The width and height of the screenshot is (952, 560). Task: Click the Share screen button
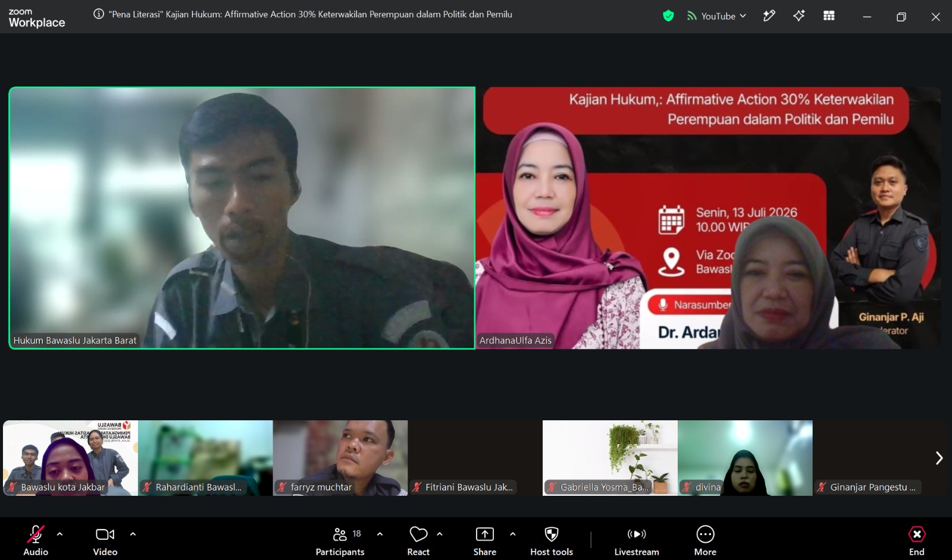(485, 541)
